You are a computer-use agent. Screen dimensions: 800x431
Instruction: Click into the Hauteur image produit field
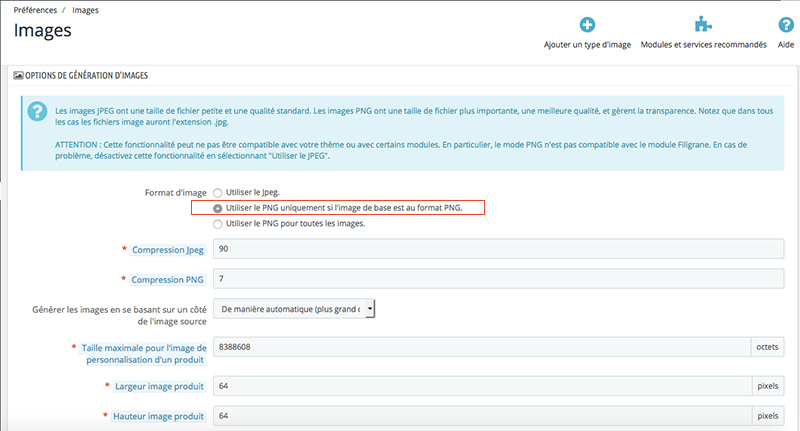[483, 416]
